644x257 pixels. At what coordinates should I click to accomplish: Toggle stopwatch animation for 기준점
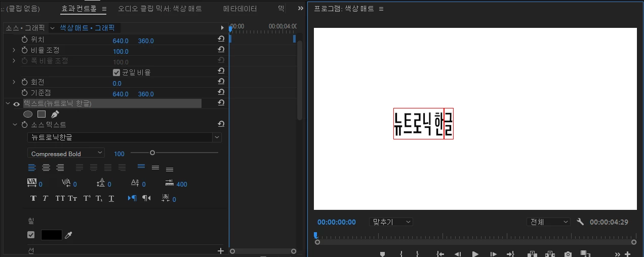pos(24,93)
